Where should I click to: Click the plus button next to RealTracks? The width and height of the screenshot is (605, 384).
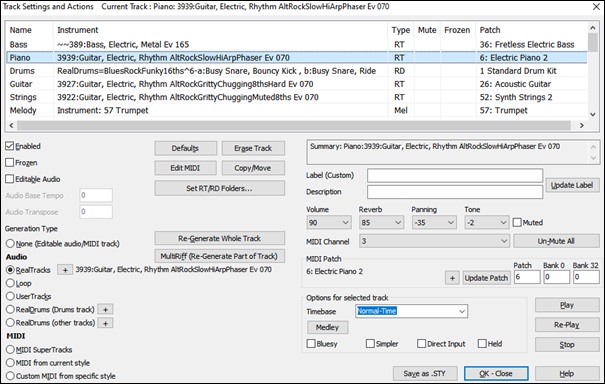65,270
